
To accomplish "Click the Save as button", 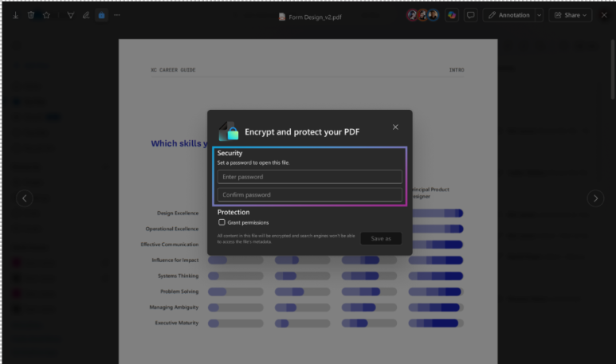I will pyautogui.click(x=381, y=238).
